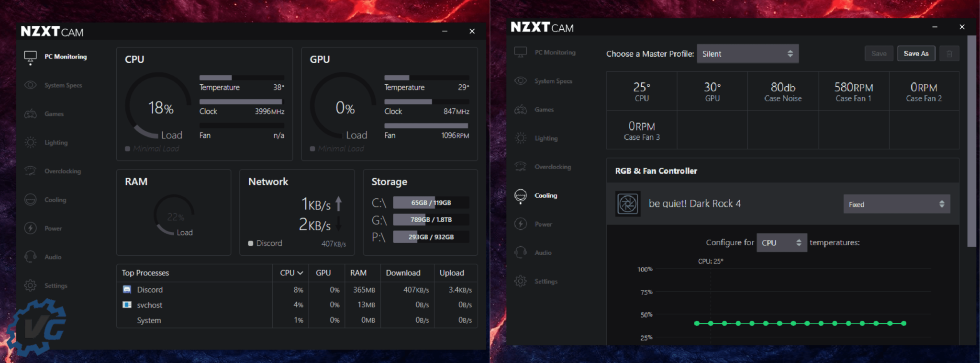980x363 pixels.
Task: Click GPU column header in Top Processes
Action: [323, 273]
